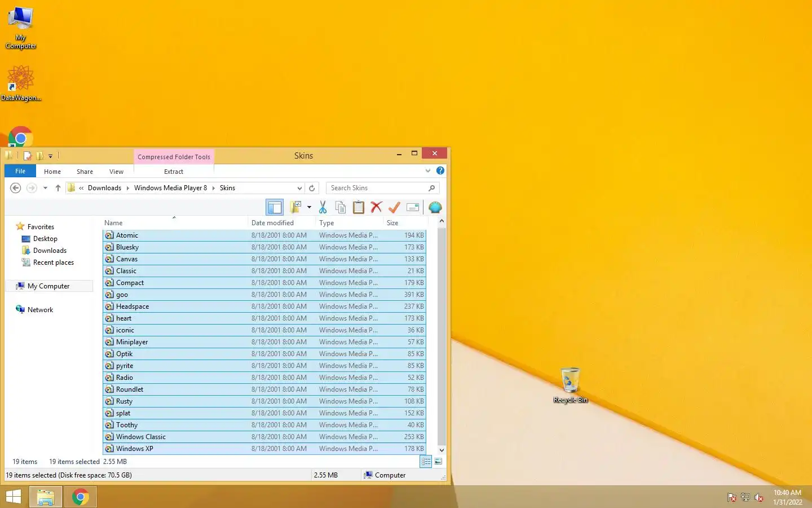Click File Explorer in the taskbar
The height and width of the screenshot is (508, 812).
tap(46, 497)
